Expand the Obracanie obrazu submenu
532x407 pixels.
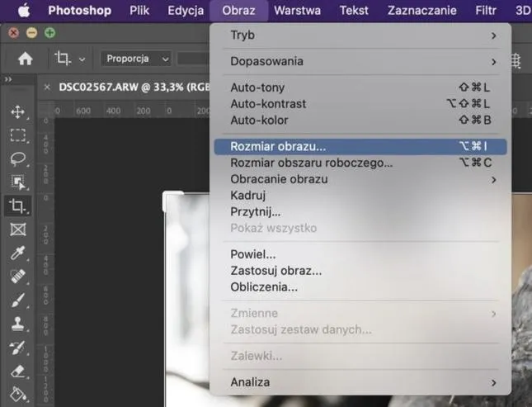[x=360, y=179]
